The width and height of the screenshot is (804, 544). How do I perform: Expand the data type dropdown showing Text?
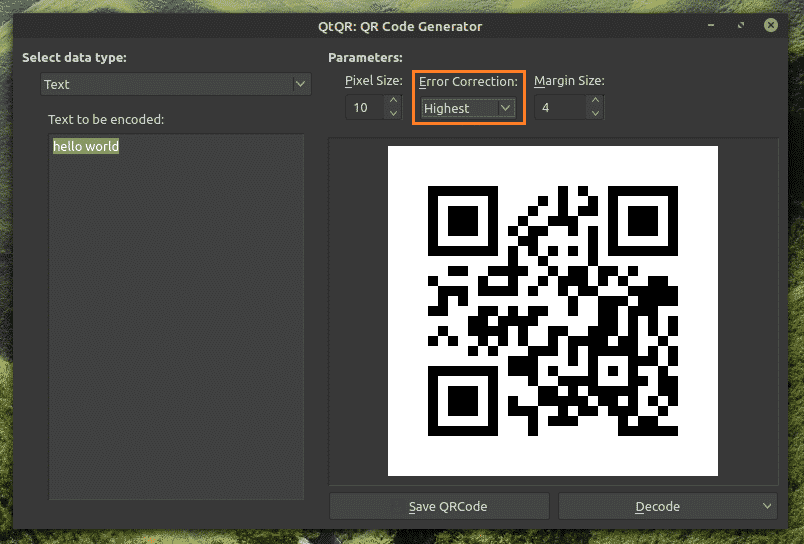point(176,85)
